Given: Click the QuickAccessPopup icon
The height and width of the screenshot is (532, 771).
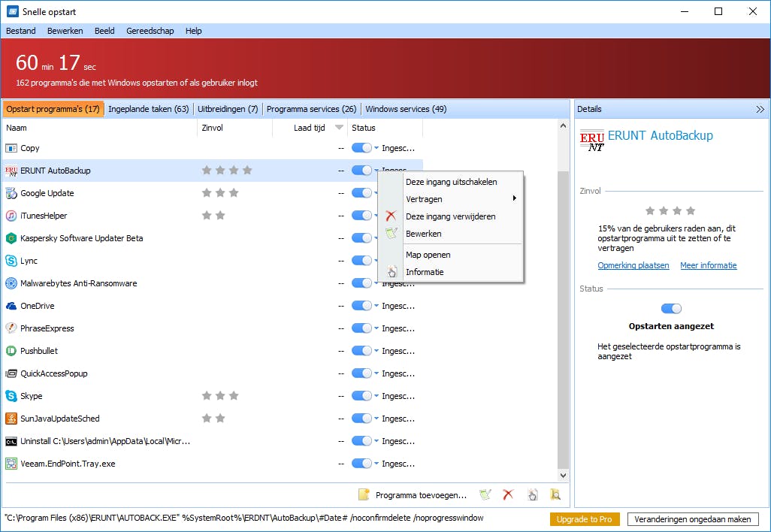Looking at the screenshot, I should [11, 373].
